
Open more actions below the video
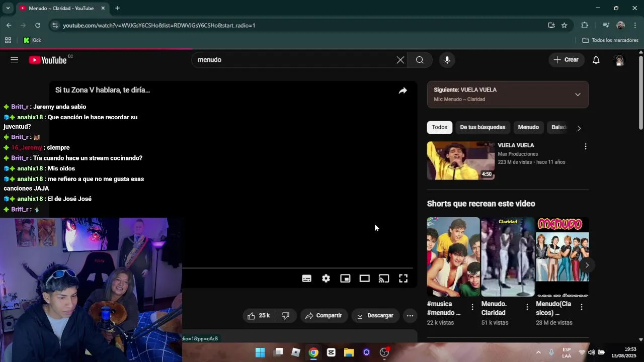[x=410, y=316]
